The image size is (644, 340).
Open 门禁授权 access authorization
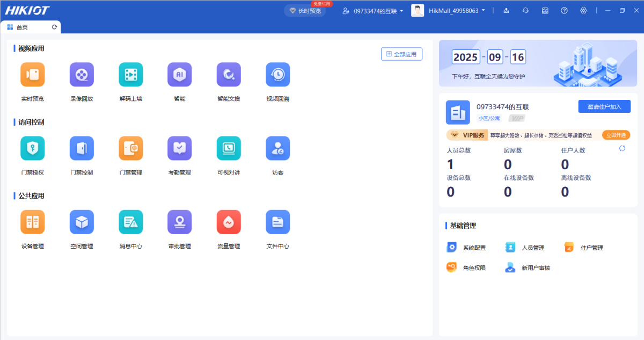[32, 148]
